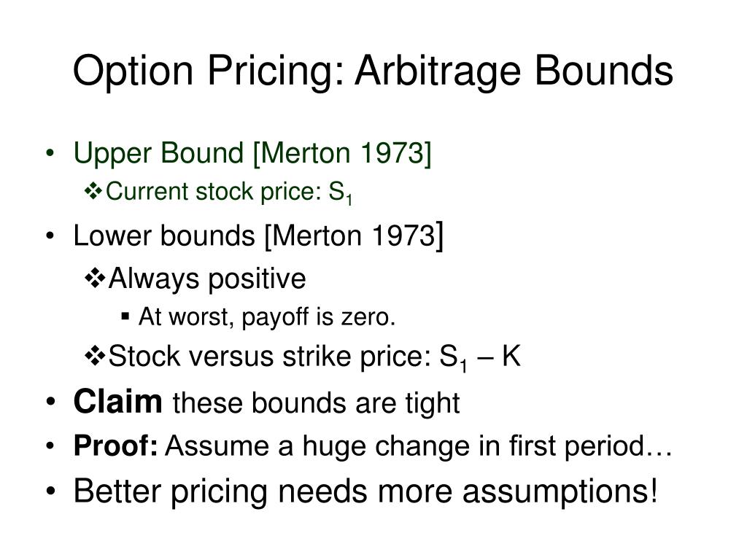
Task: Click the round bullet before Lower bounds
Action: [x=50, y=236]
